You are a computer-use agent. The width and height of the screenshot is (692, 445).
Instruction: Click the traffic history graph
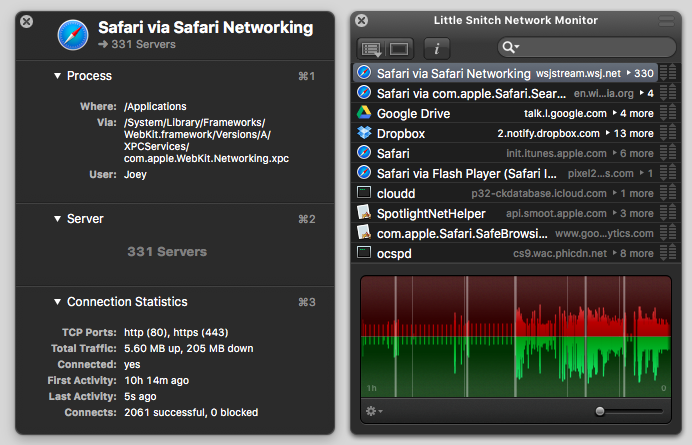516,336
